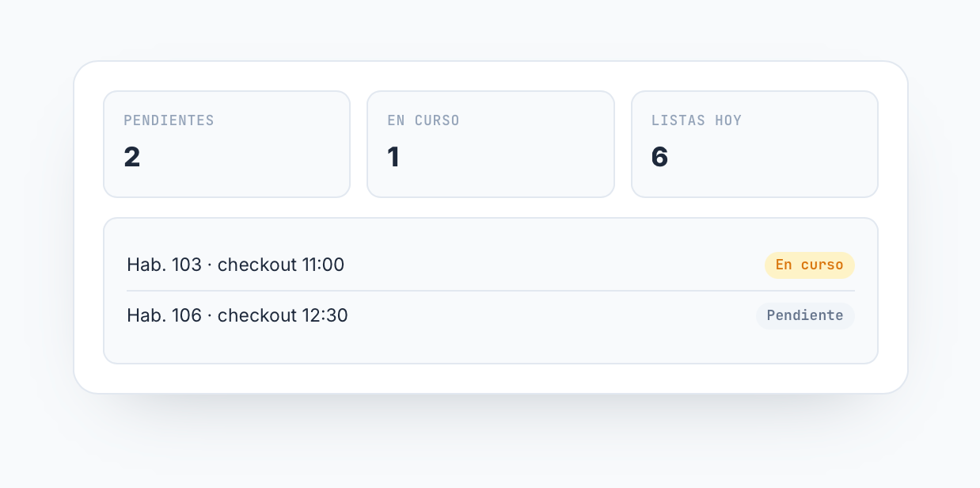Select the checkout 12:30 time text
Image resolution: width=980 pixels, height=488 pixels.
coord(283,315)
